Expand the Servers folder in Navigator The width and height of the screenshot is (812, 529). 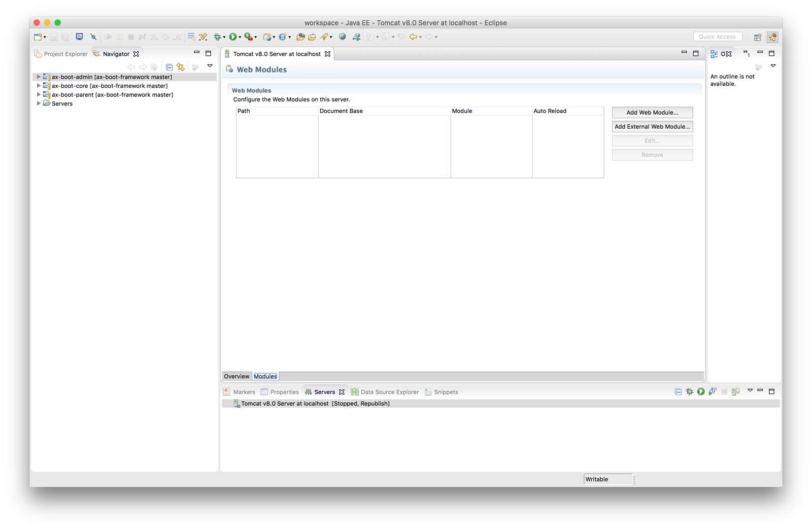(39, 103)
